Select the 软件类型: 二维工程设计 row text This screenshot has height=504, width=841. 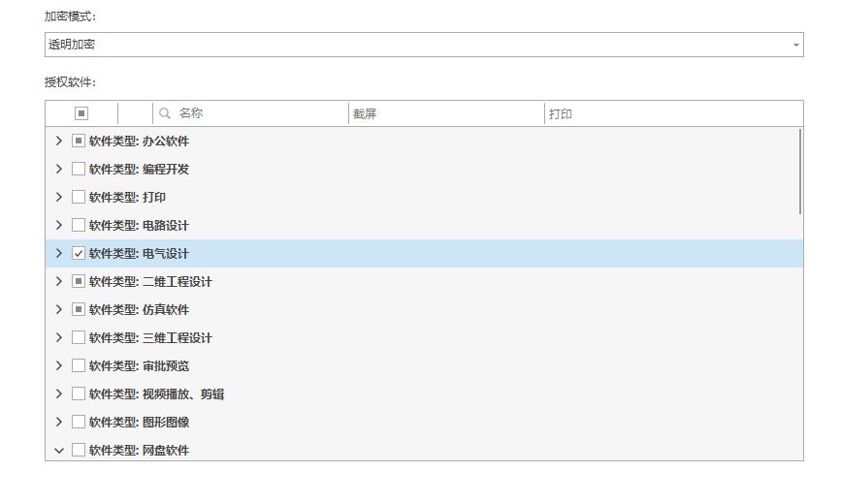150,281
